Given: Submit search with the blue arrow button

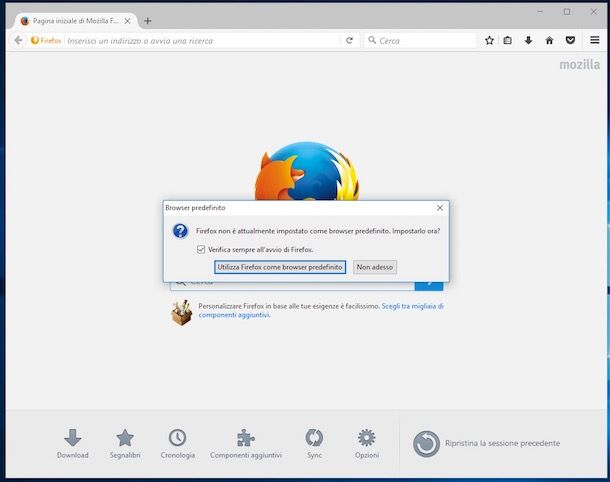Looking at the screenshot, I should coord(429,284).
